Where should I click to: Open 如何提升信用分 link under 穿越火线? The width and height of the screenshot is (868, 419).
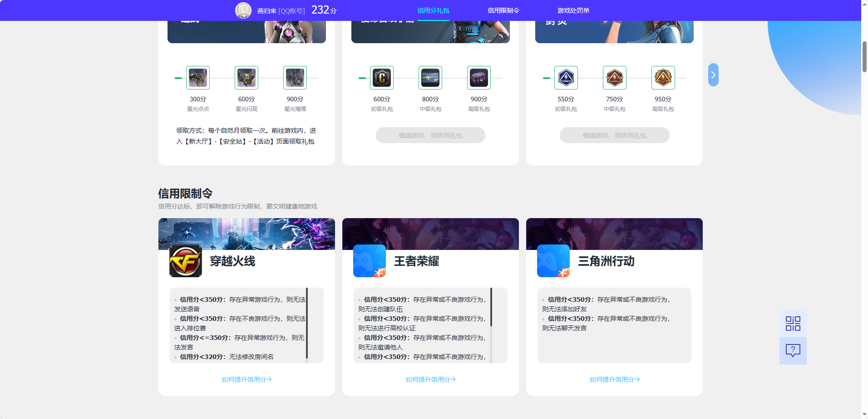click(x=247, y=379)
